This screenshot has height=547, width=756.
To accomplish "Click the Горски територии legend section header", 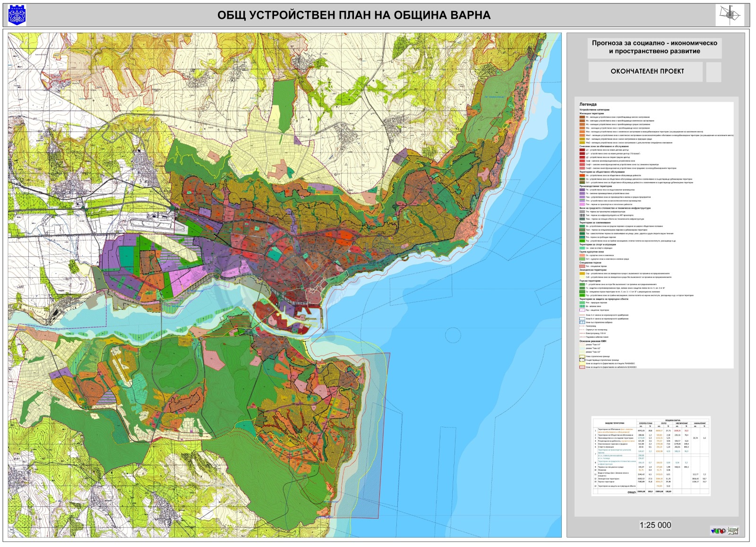I will (x=590, y=281).
